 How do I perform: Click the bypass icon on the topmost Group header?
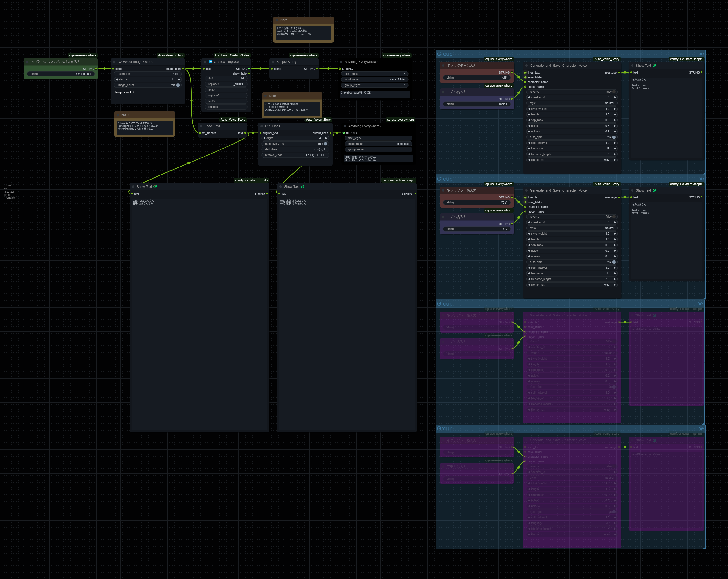pyautogui.click(x=701, y=54)
